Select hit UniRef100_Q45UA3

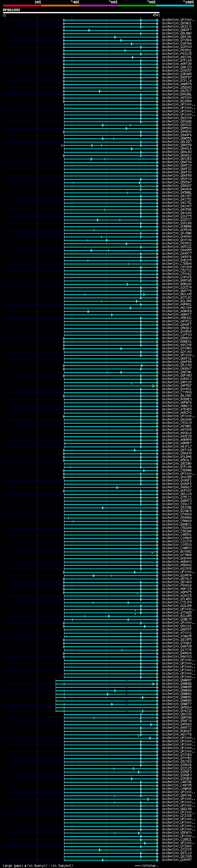pyautogui.click(x=177, y=725)
